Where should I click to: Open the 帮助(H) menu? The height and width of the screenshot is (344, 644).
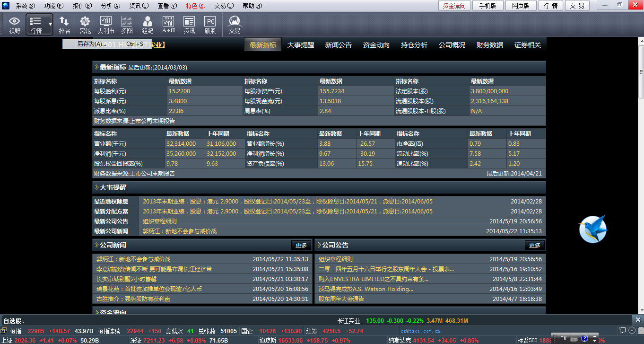pos(252,6)
